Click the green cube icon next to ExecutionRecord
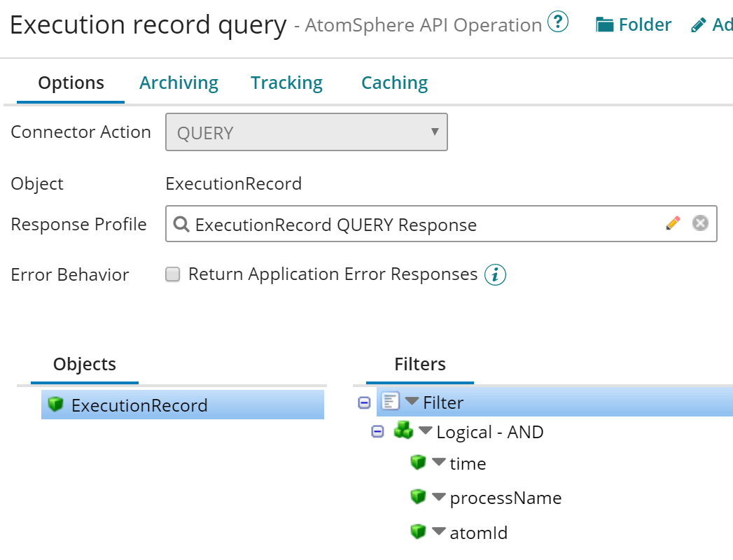Screen dimensions: 733x560 tap(55, 405)
